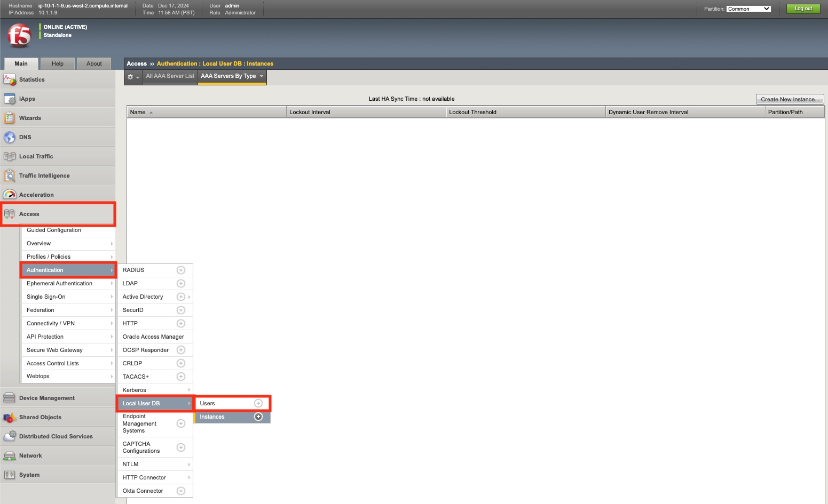
Task: Click the Acceleration gauge icon
Action: coord(10,195)
